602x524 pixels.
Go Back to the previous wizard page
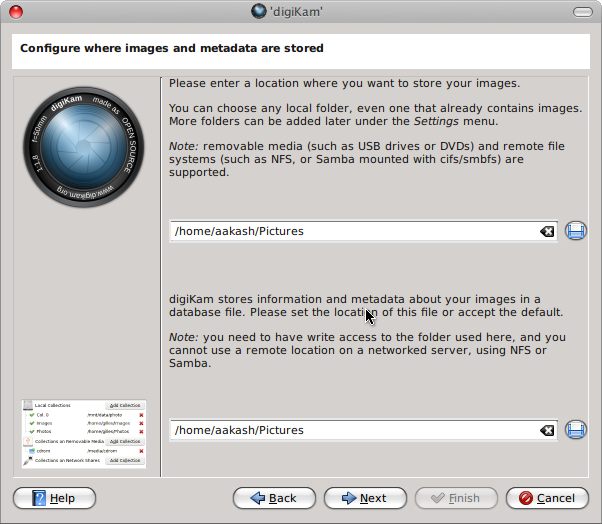coord(274,498)
